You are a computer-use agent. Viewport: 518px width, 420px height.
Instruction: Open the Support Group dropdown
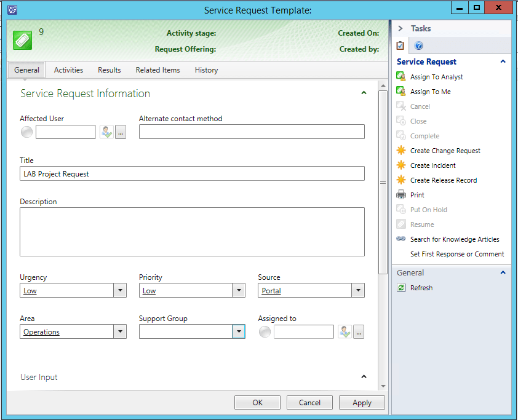point(239,332)
